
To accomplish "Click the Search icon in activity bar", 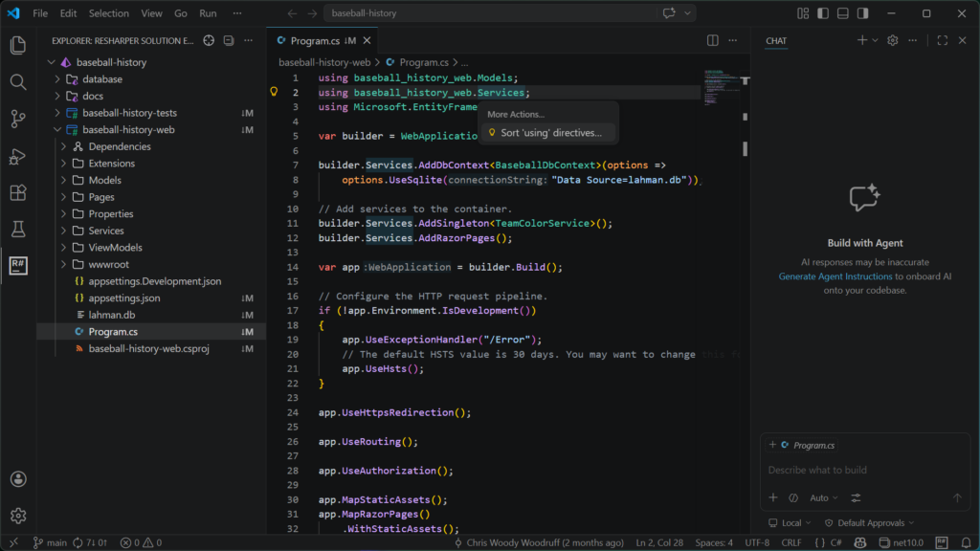I will pyautogui.click(x=17, y=82).
